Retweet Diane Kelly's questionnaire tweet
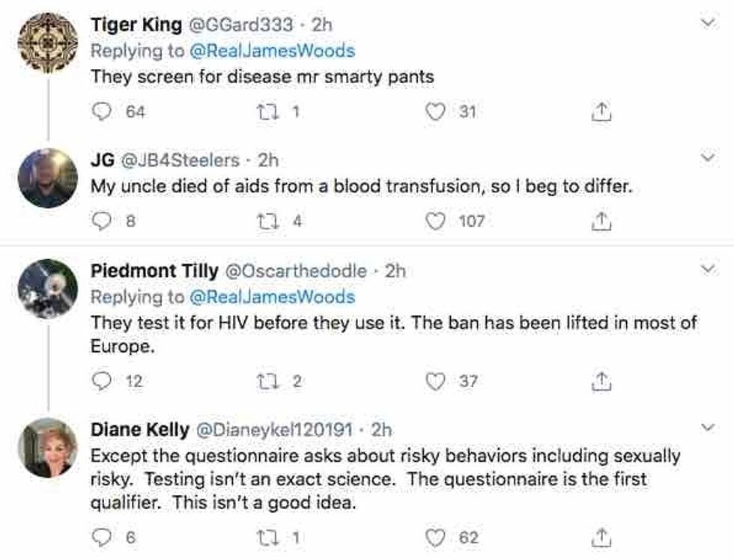 pos(266,538)
